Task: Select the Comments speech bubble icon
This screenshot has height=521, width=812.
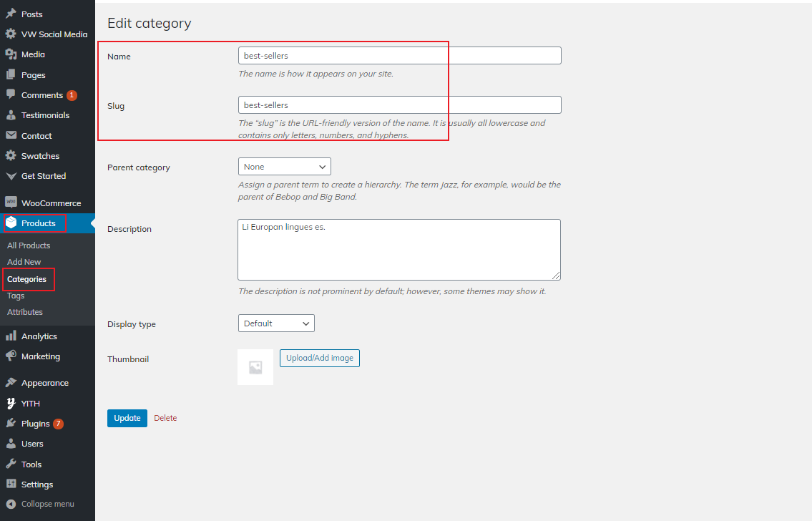Action: (11, 94)
